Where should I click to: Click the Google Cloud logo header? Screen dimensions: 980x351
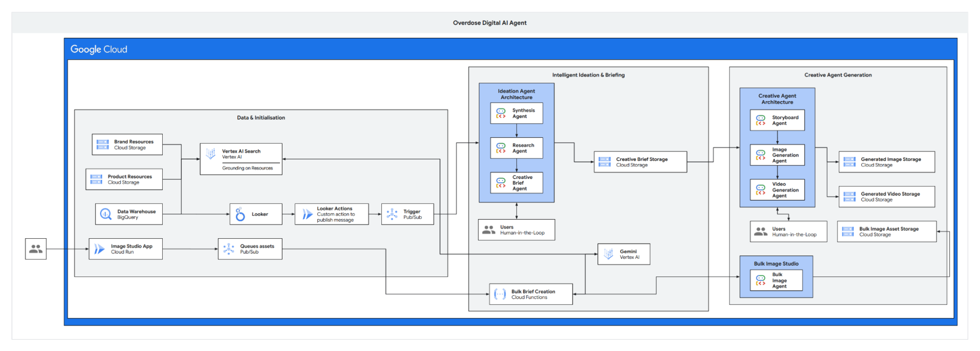[x=99, y=50]
